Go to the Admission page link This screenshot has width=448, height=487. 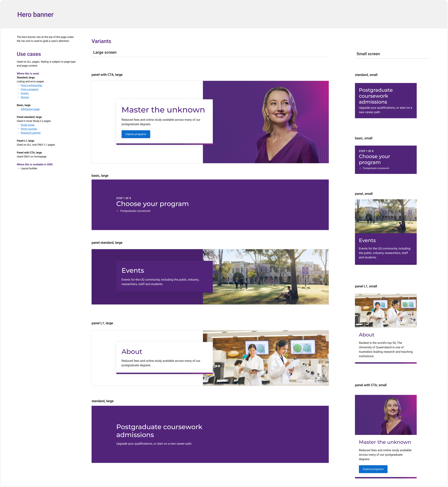pos(30,109)
